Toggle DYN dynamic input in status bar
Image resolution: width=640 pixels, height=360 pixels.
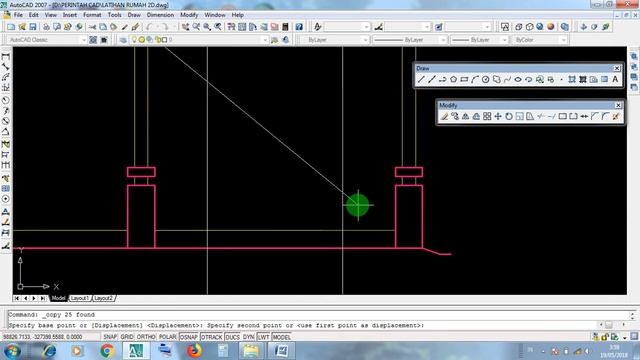click(249, 337)
